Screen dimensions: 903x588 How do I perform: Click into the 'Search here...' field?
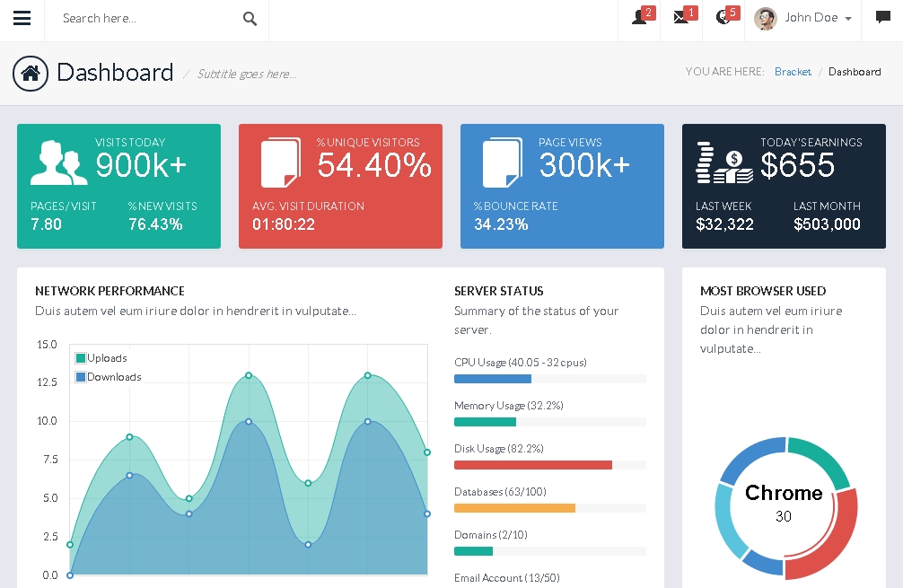point(148,19)
